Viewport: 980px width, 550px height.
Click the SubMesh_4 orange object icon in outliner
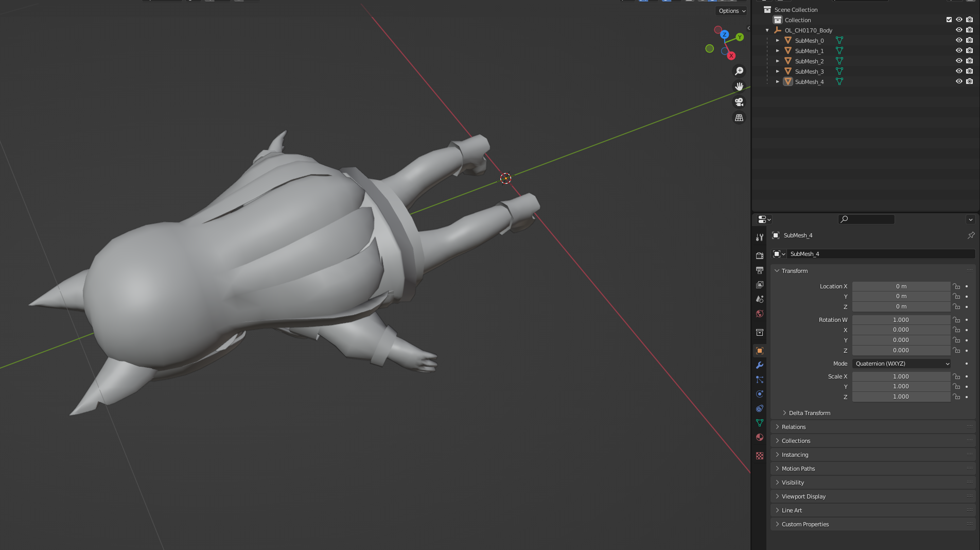click(788, 81)
